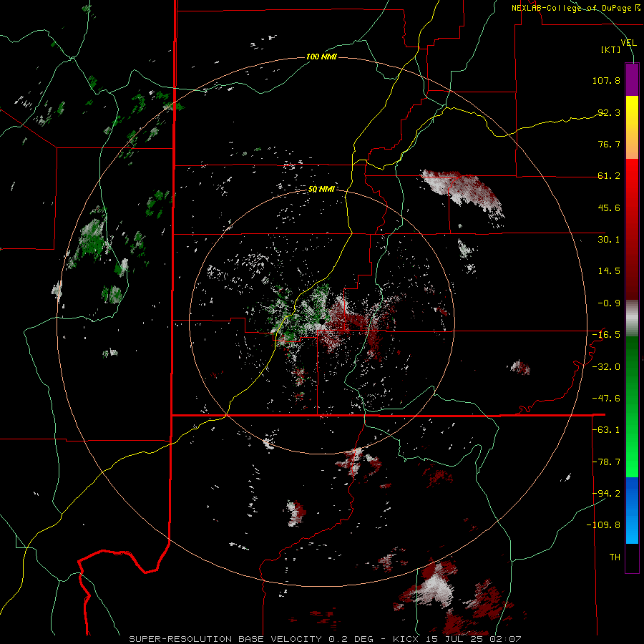Screen dimensions: 644x644
Task: Click the -32.0 velocity scale value
Action: 606,367
